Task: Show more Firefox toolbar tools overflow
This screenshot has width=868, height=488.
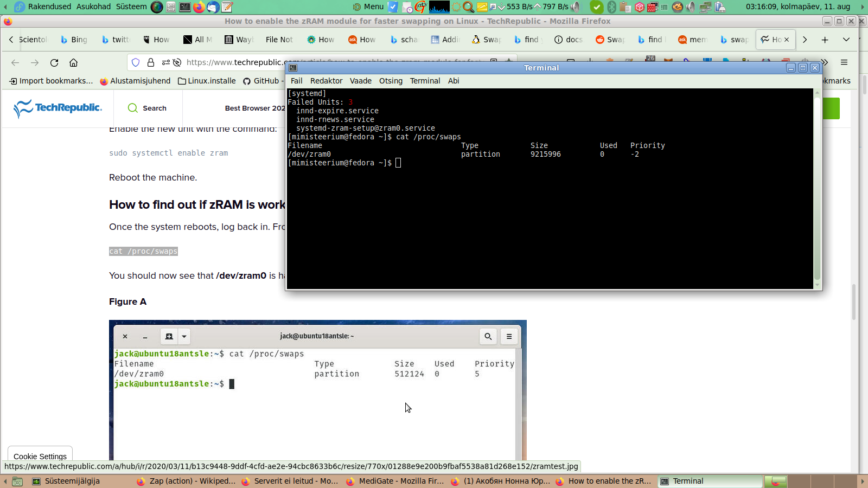Action: (x=825, y=62)
